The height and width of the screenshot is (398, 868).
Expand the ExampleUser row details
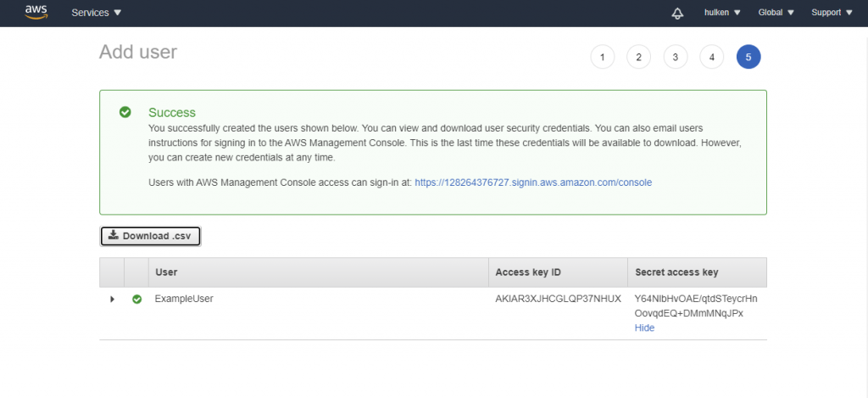coord(112,300)
